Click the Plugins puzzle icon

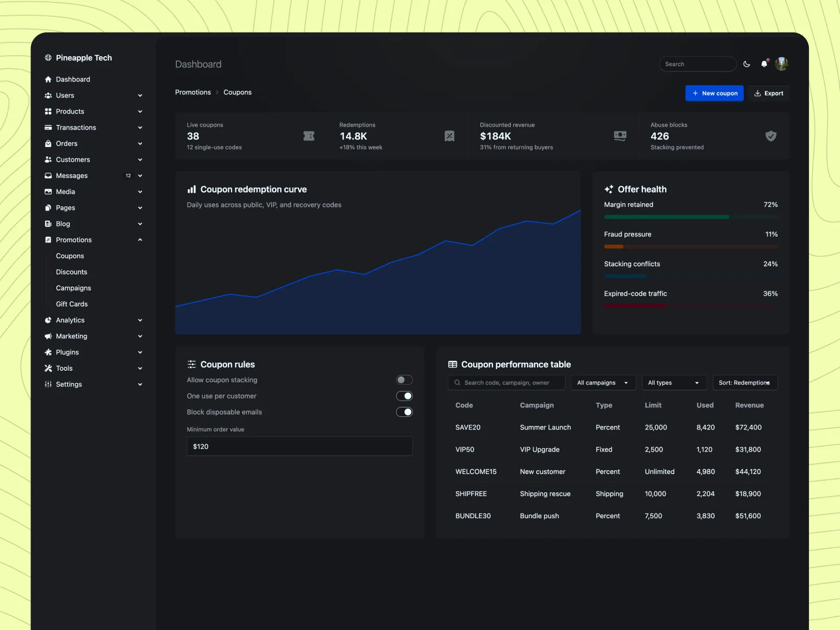48,352
